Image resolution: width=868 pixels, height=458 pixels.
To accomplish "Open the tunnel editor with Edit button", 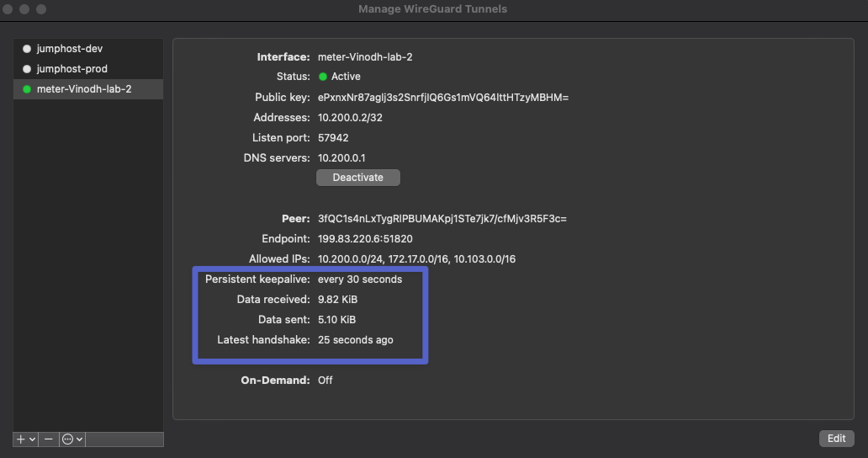I will click(x=836, y=438).
